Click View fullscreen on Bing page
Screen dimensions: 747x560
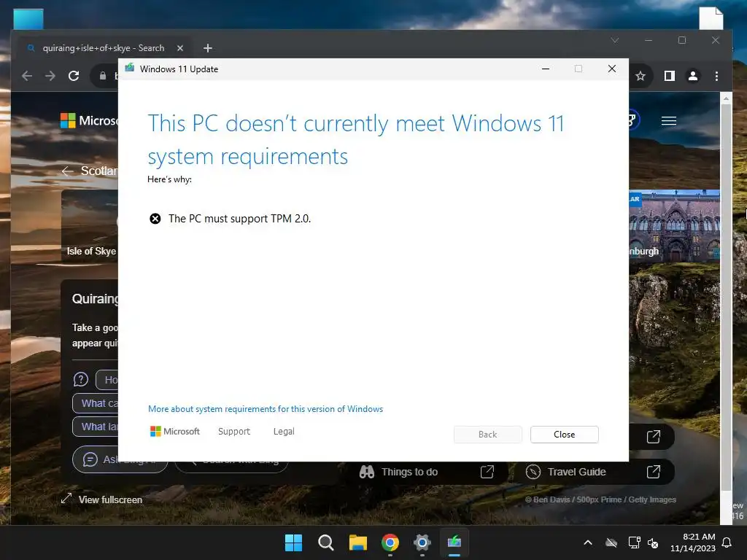click(102, 499)
